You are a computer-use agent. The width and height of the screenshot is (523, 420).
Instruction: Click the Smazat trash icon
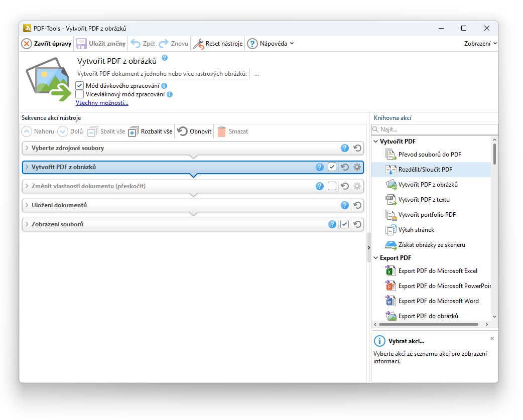[222, 131]
